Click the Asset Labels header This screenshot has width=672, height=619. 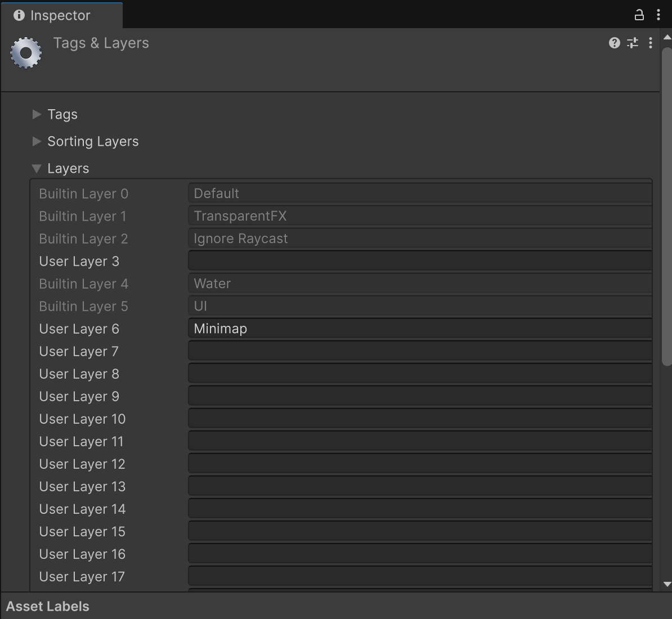click(x=47, y=606)
